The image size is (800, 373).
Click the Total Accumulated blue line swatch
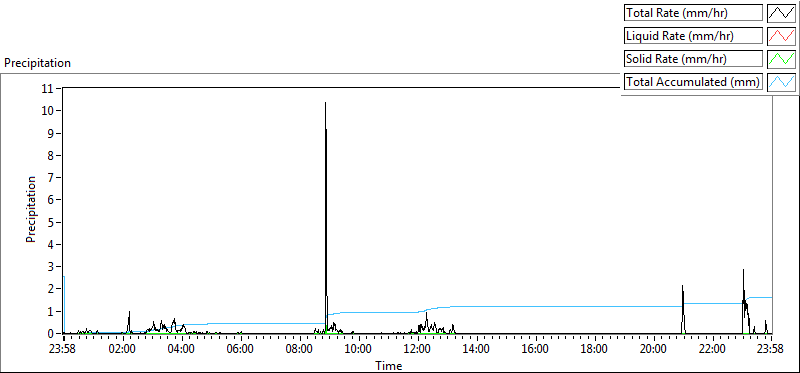(x=782, y=82)
